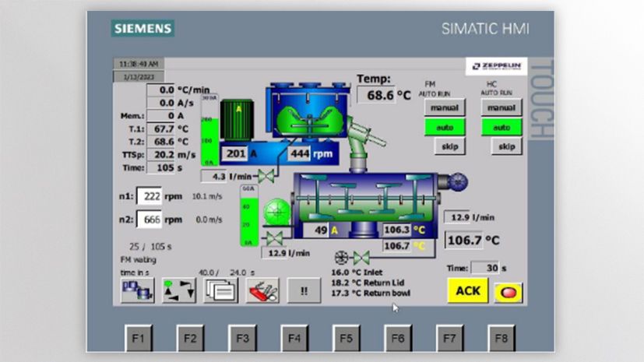This screenshot has height=362, width=644.
Task: Enable auto mode for FM
Action: [445, 127]
